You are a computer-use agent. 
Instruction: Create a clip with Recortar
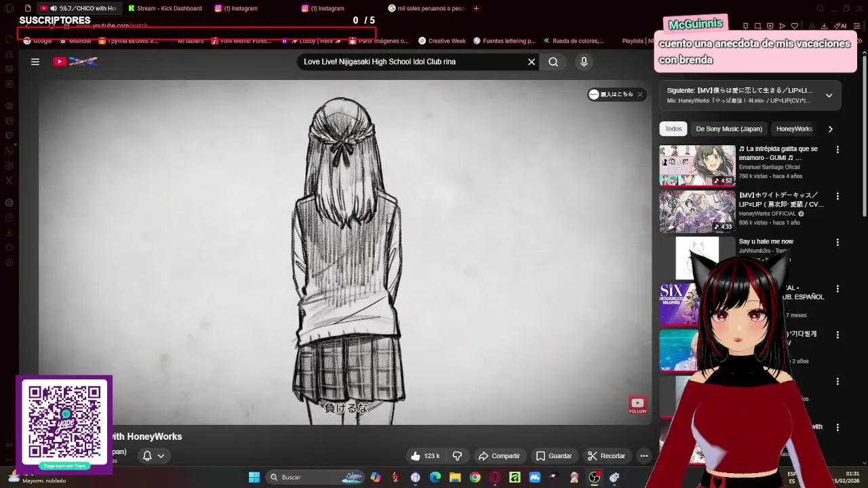(606, 456)
